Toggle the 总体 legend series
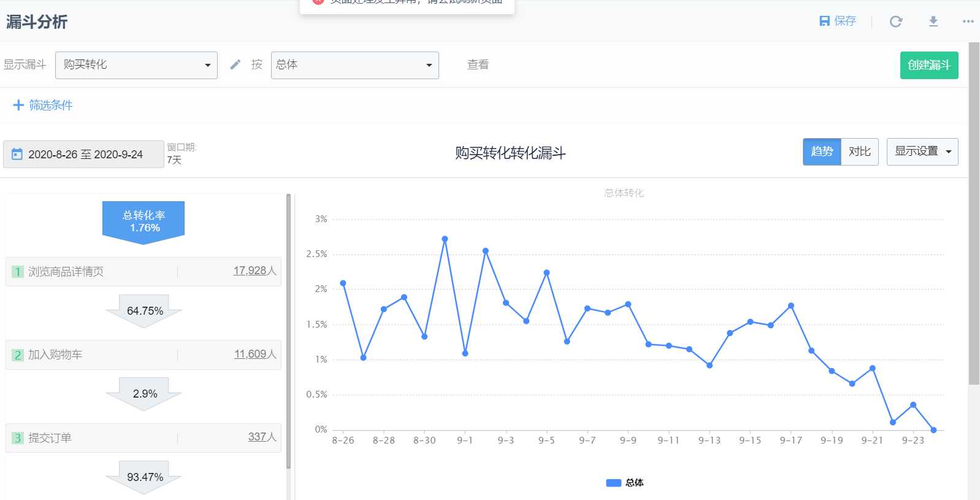980x500 pixels. pyautogui.click(x=624, y=483)
